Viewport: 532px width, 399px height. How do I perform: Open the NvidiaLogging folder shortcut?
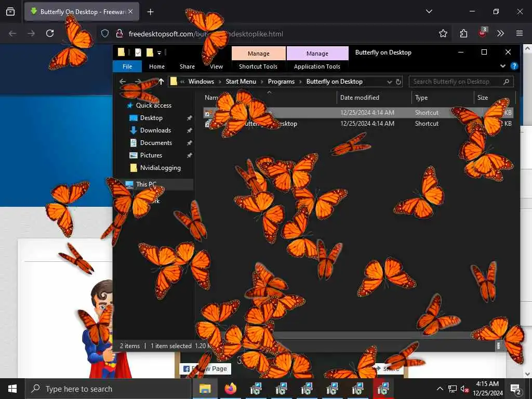point(160,168)
